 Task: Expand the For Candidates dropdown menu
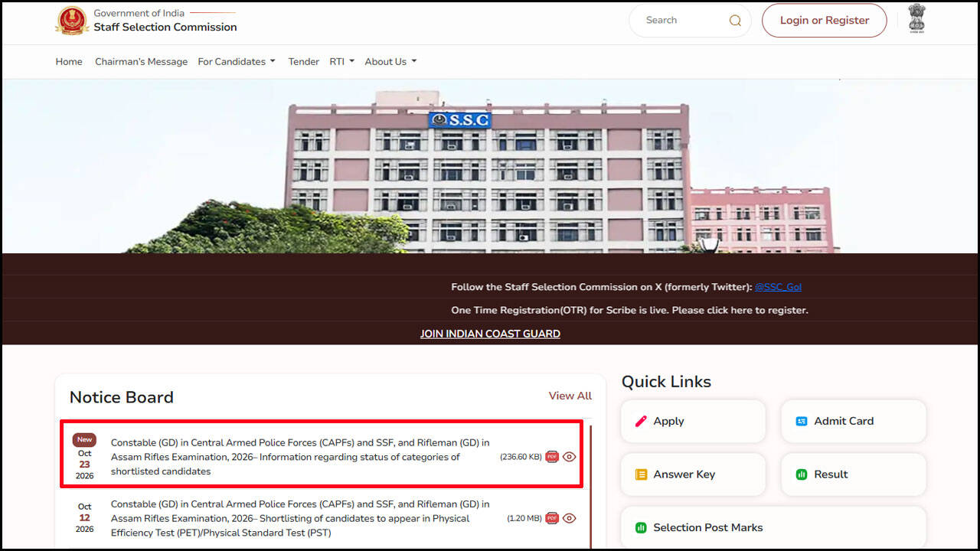[237, 62]
